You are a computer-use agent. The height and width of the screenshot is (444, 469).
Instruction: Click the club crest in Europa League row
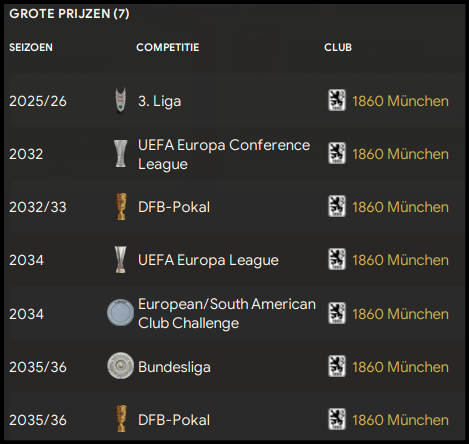pyautogui.click(x=337, y=259)
